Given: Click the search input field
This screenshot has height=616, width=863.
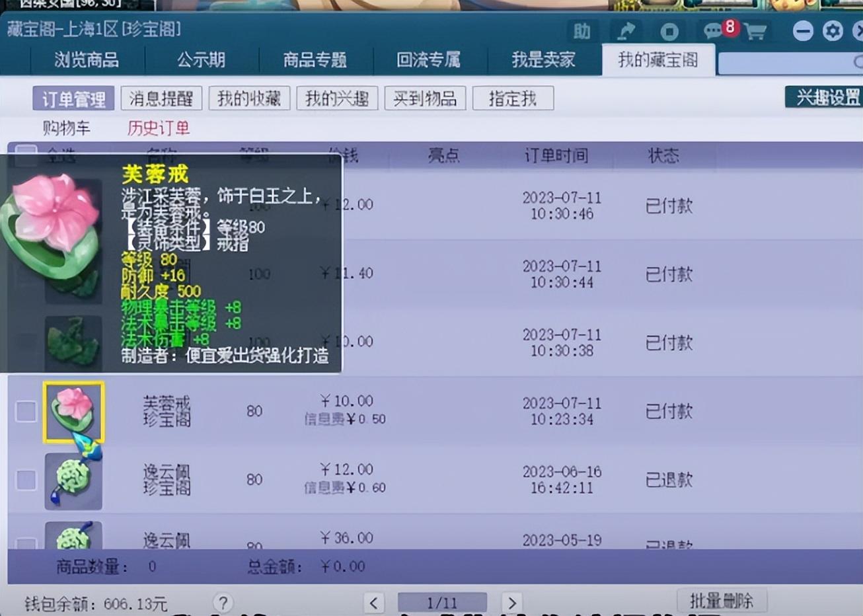Looking at the screenshot, I should click(x=786, y=63).
